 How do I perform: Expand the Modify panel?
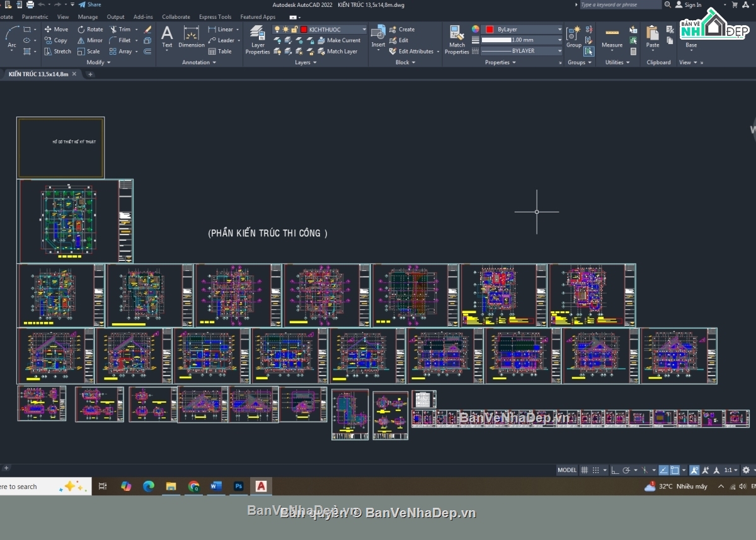coord(108,62)
